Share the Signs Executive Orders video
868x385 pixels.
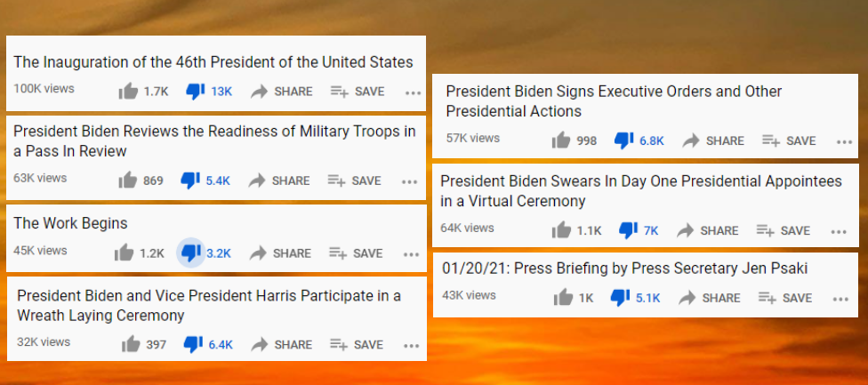[x=713, y=140]
